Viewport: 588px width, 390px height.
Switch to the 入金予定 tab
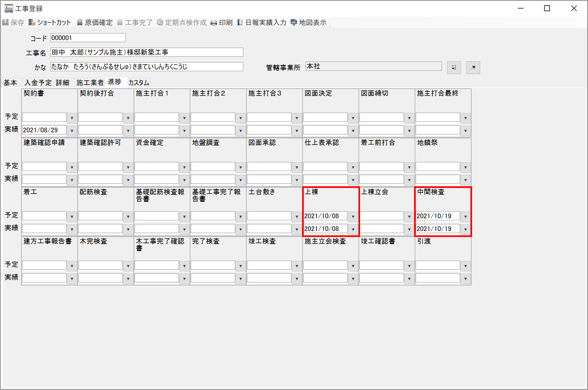38,83
